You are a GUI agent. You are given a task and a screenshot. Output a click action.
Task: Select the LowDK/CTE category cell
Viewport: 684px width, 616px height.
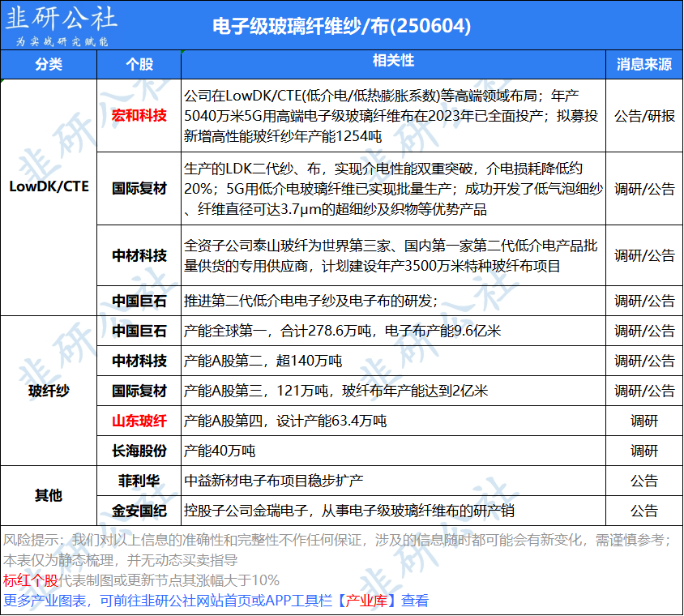[x=49, y=186]
